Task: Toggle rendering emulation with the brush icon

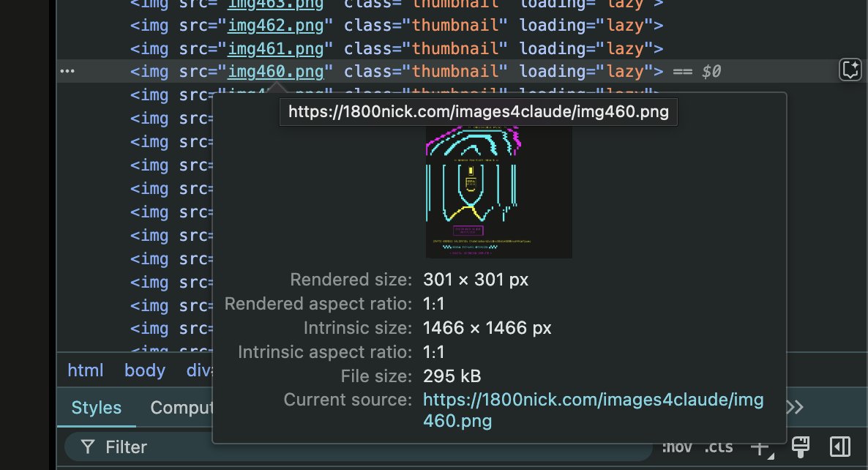Action: (801, 447)
